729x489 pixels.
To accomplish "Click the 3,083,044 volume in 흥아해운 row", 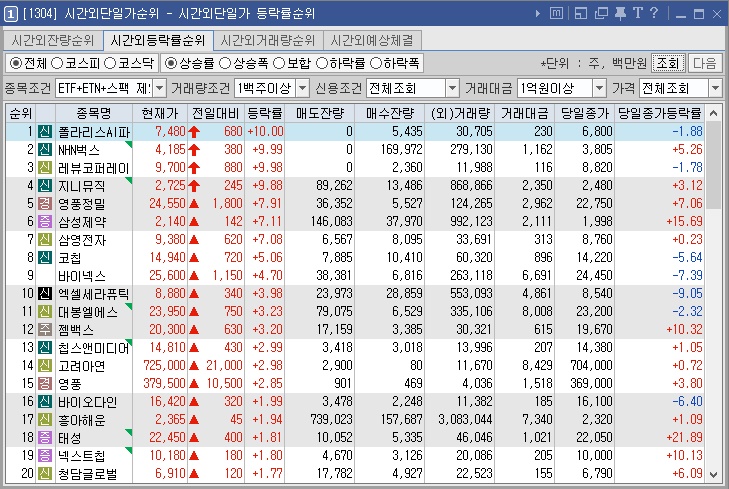I will click(x=465, y=420).
